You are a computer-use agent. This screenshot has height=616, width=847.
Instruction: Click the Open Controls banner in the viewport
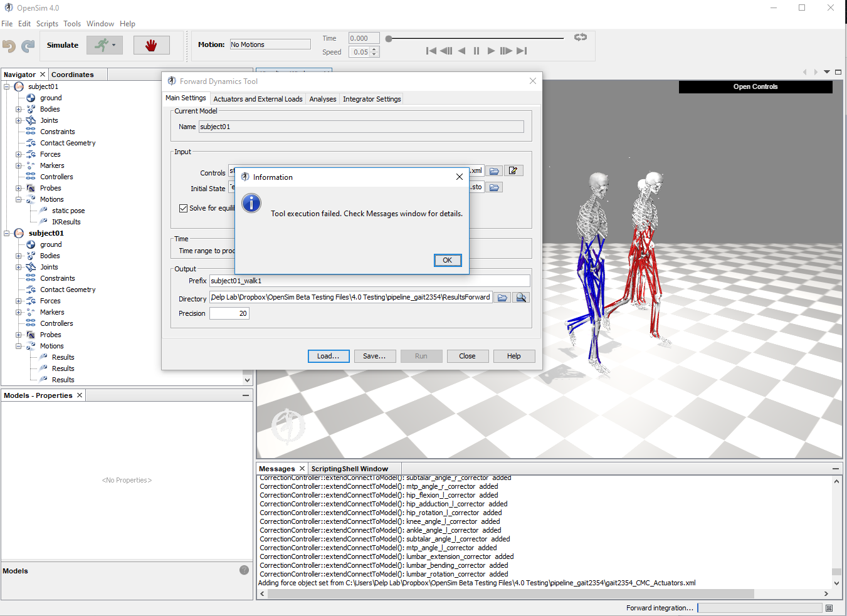(754, 86)
